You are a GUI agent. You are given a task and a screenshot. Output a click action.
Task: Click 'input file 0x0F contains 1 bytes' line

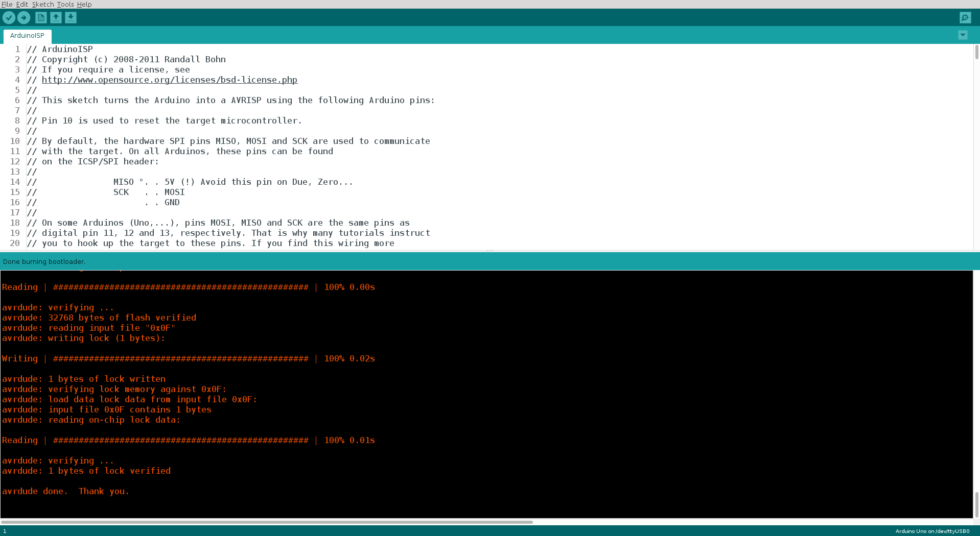tap(107, 409)
